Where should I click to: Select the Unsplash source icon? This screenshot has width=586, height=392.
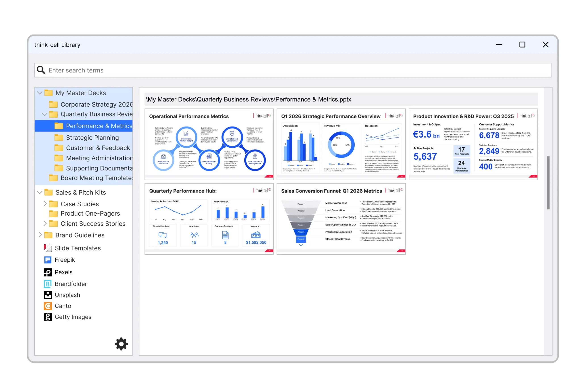[x=48, y=295]
